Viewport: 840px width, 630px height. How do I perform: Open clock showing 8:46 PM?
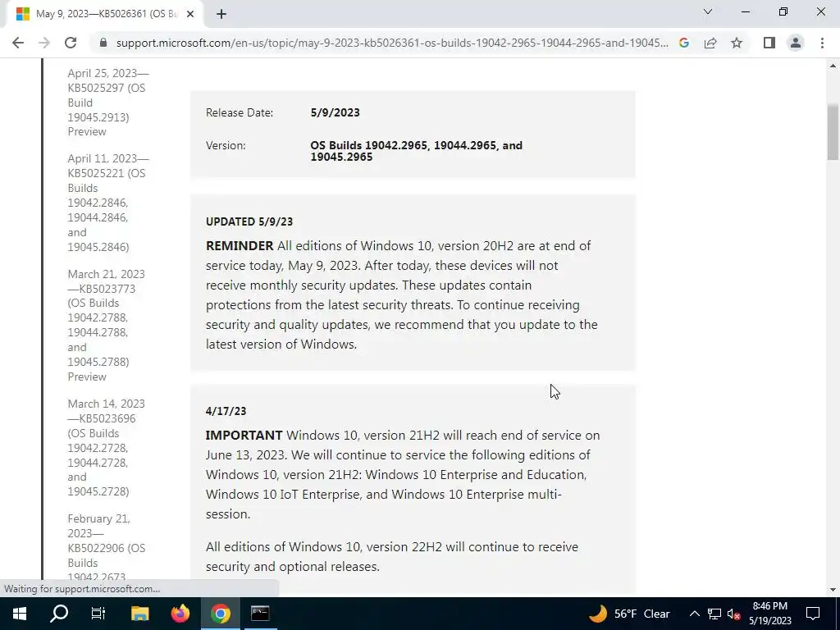click(x=769, y=614)
